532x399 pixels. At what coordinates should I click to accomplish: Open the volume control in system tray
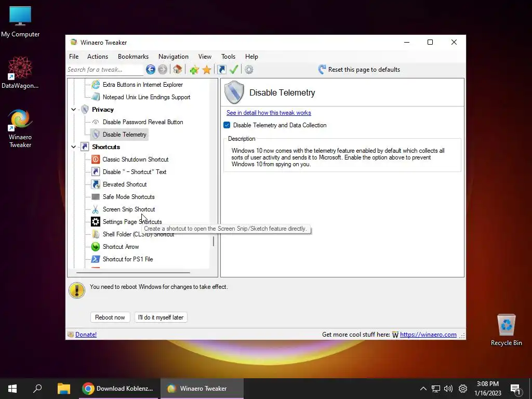pyautogui.click(x=448, y=389)
